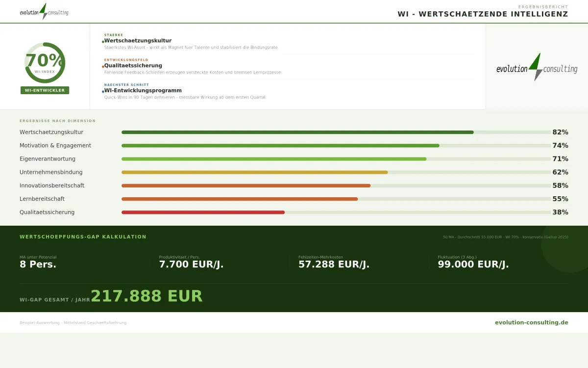
Task: Click the Unternehmensbindung dimension label
Action: pyautogui.click(x=51, y=172)
